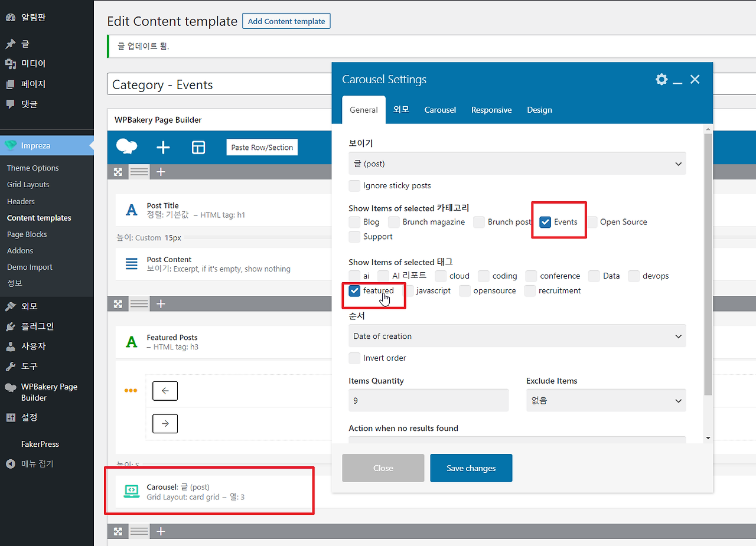Click the Close button in settings dialog
Image resolution: width=756 pixels, height=546 pixels.
click(383, 468)
